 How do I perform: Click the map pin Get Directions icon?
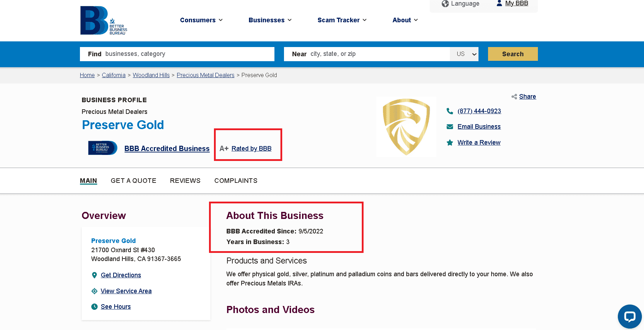(x=94, y=275)
